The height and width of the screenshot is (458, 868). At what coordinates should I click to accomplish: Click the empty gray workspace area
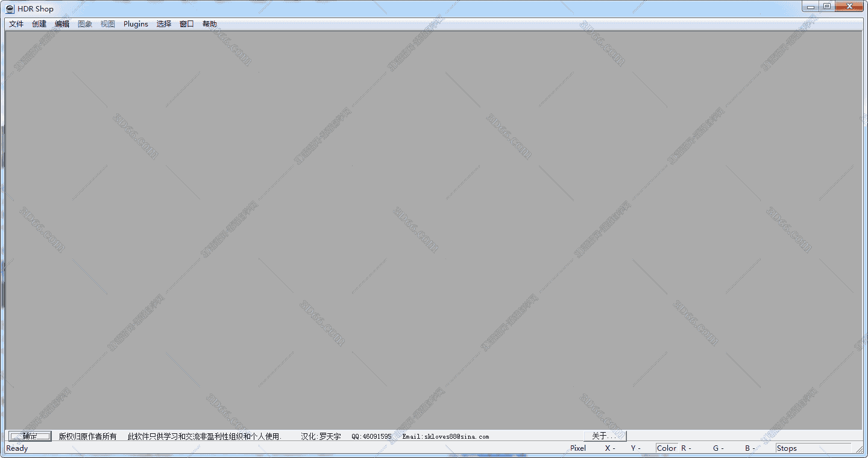point(434,229)
